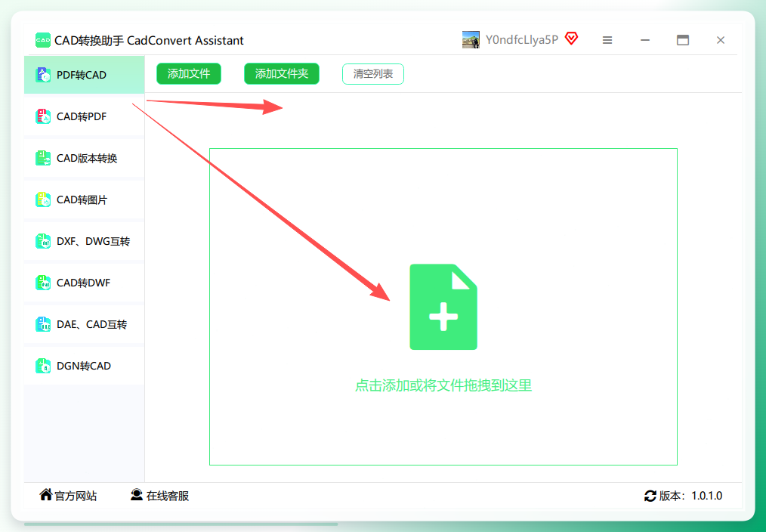Click the 点击添加或将文件拖拽到这里 text
The image size is (766, 532).
[443, 385]
